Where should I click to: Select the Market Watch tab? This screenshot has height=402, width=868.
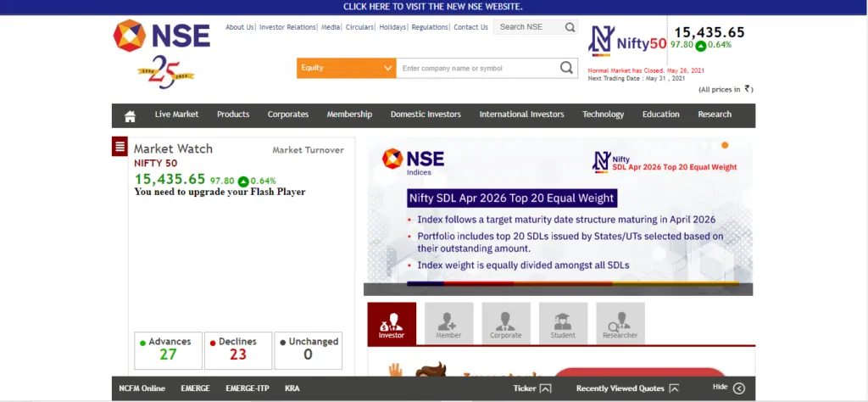173,148
